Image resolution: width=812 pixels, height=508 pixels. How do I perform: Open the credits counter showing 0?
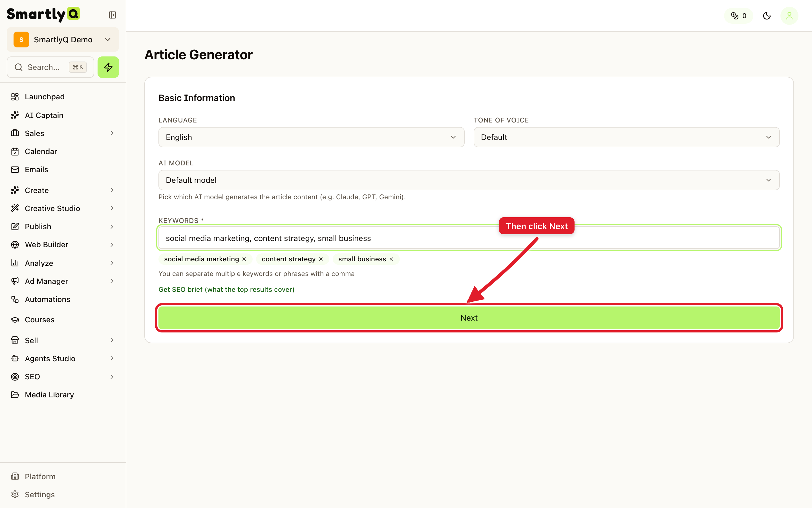click(x=738, y=16)
